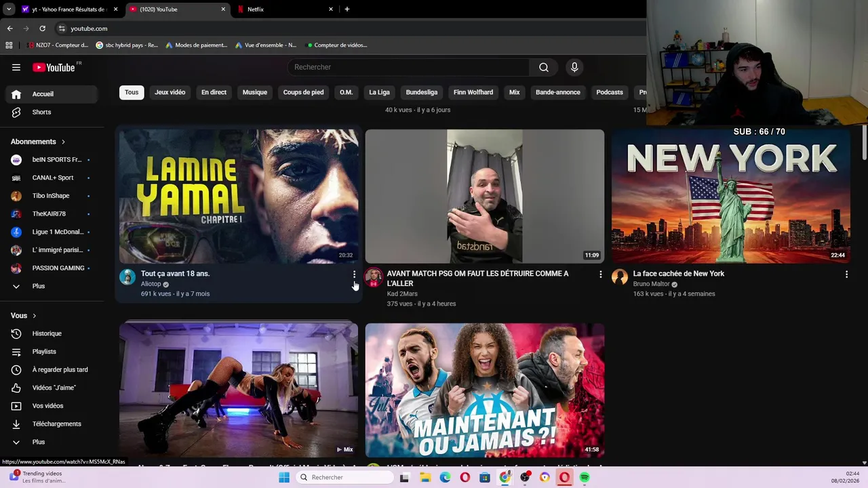
Task: Select the Podcasts filter chip
Action: click(x=610, y=92)
